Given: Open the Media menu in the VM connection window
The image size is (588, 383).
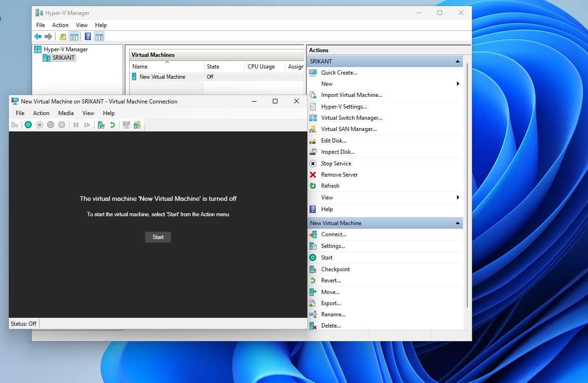Looking at the screenshot, I should click(65, 113).
